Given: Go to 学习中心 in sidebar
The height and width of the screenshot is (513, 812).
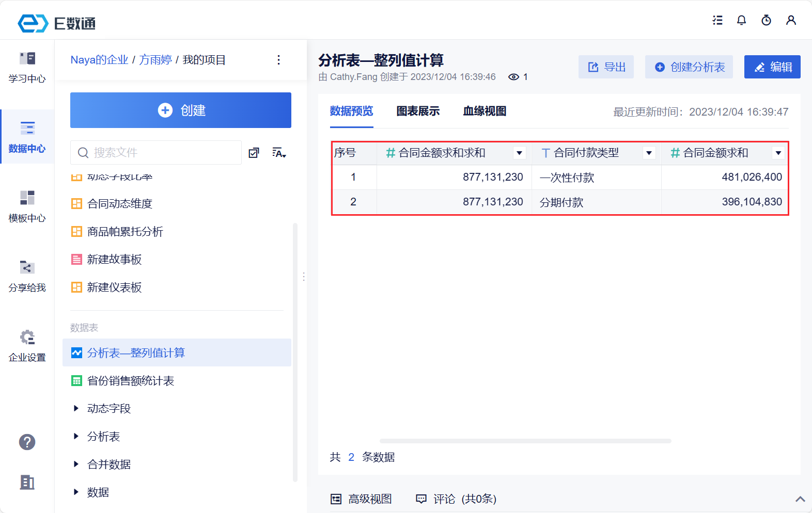Looking at the screenshot, I should [27, 67].
